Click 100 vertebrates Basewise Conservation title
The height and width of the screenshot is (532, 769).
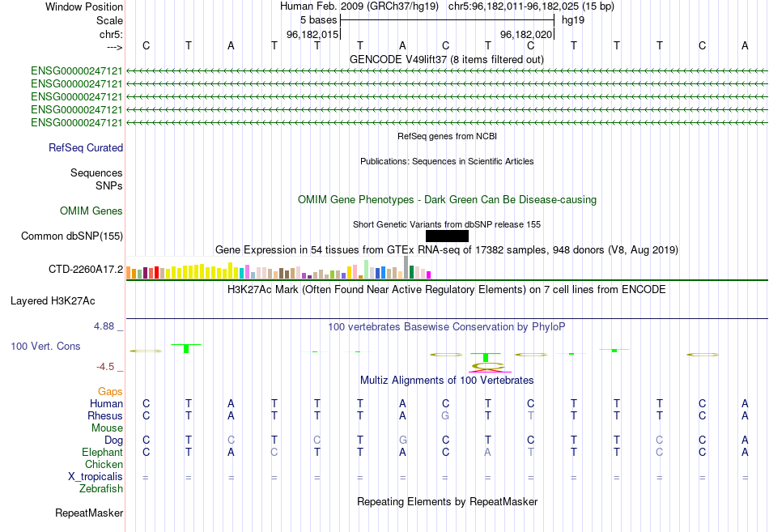pyautogui.click(x=447, y=327)
